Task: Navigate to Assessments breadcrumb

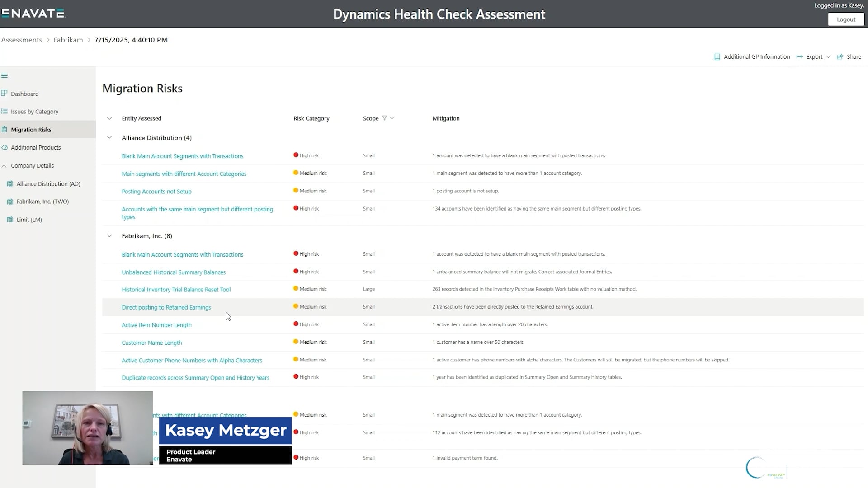Action: [x=22, y=40]
